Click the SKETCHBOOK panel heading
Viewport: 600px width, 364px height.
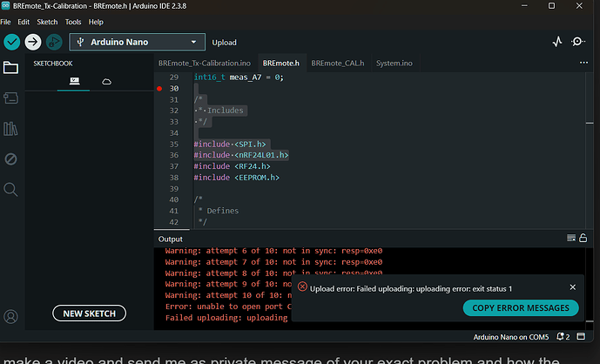[53, 64]
